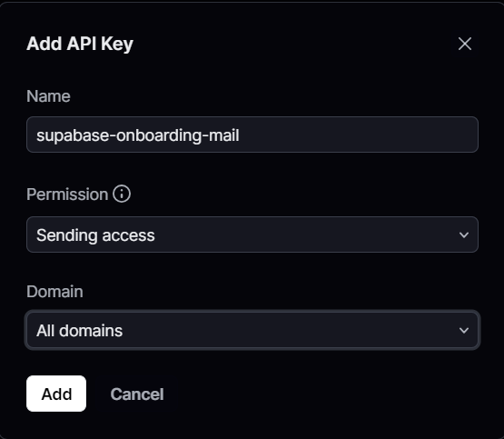The width and height of the screenshot is (504, 439).
Task: Dismiss dialog with the X icon
Action: (465, 44)
